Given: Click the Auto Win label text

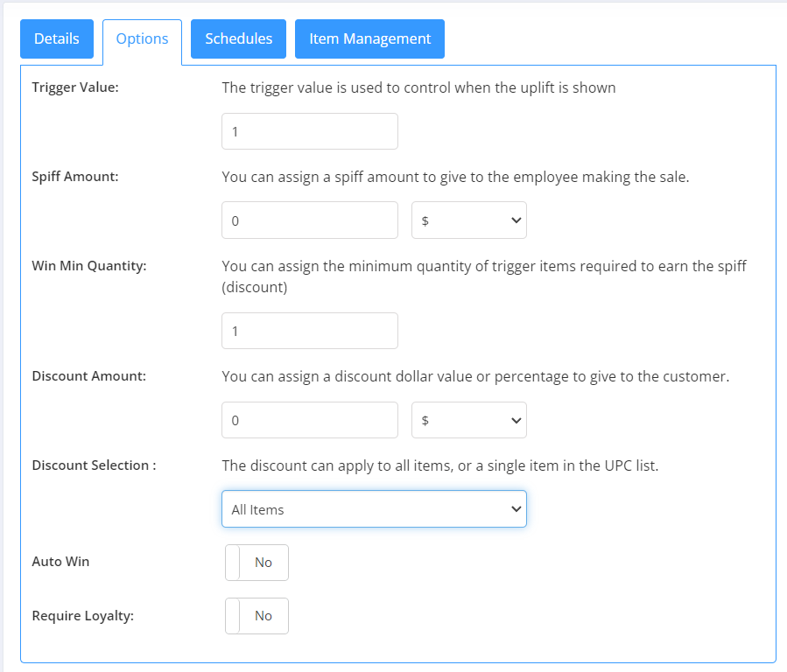Looking at the screenshot, I should 60,562.
